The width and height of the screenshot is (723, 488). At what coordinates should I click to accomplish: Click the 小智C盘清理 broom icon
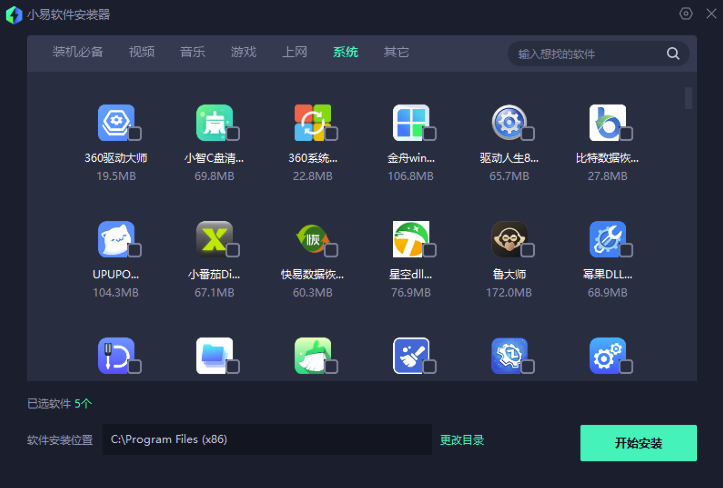coord(214,123)
